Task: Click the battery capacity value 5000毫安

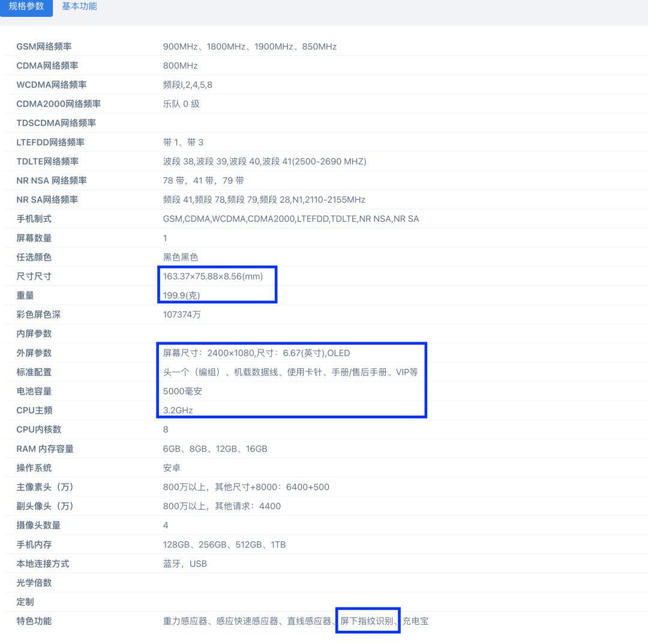Action: click(x=179, y=391)
